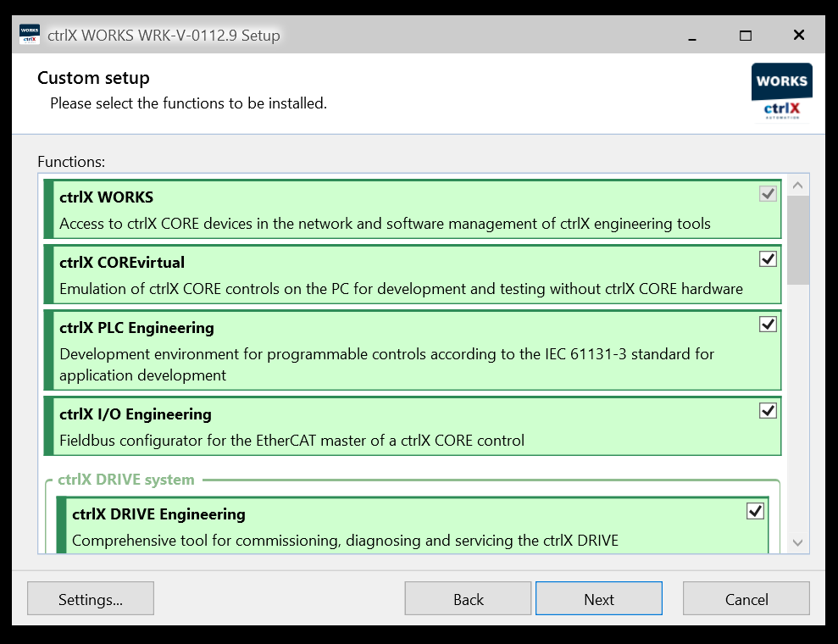Click the WORKS ctrlX logo in header
Screen dimensions: 838x644
782,93
